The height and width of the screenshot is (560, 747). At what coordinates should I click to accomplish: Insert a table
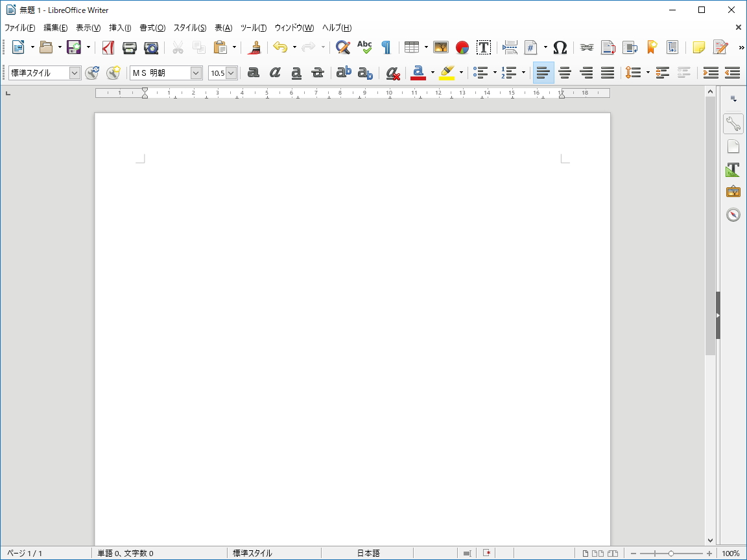coord(412,47)
